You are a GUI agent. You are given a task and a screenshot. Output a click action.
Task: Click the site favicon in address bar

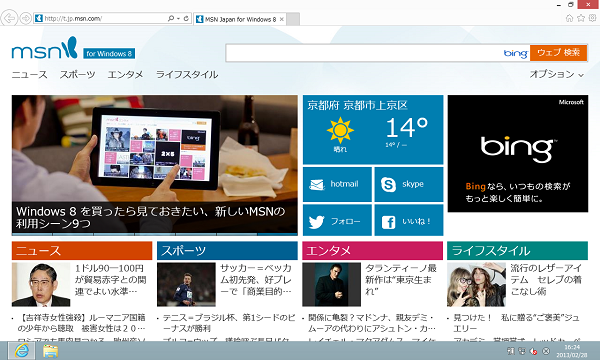39,18
